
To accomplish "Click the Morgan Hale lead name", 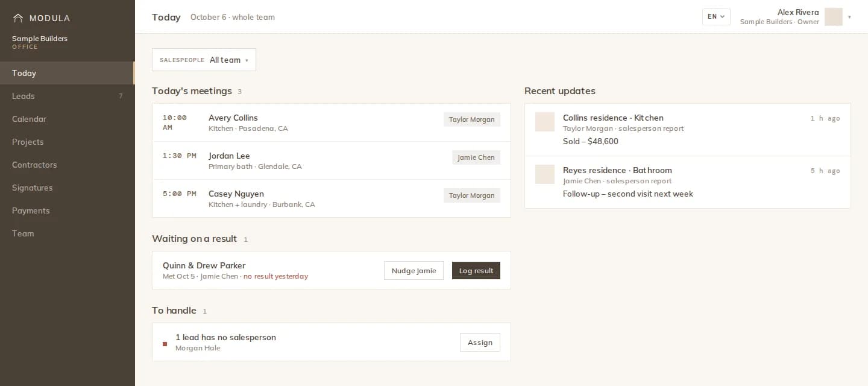I will coord(198,348).
